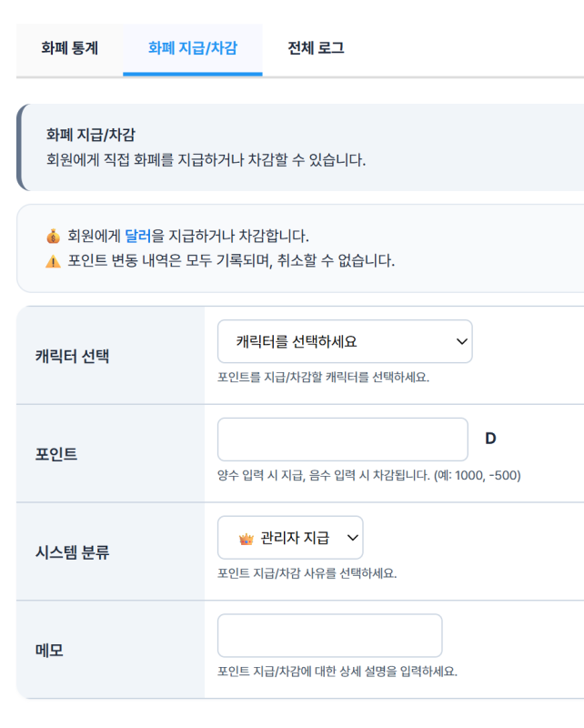The width and height of the screenshot is (584, 728).
Task: Focus the 포인트 amount input field
Action: click(342, 440)
